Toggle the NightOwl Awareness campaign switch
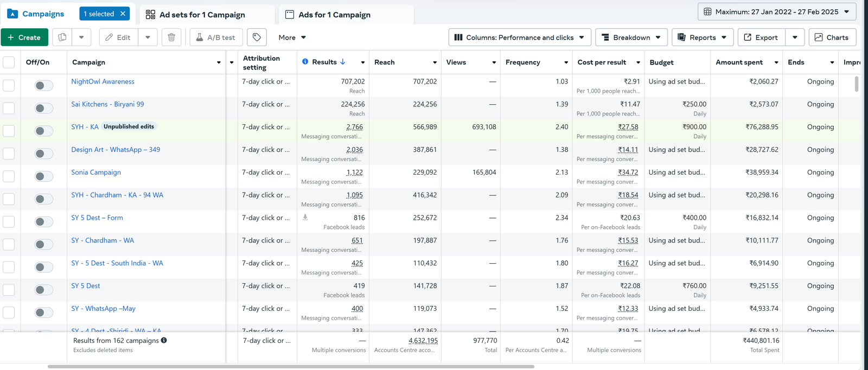This screenshot has height=370, width=868. coord(44,85)
